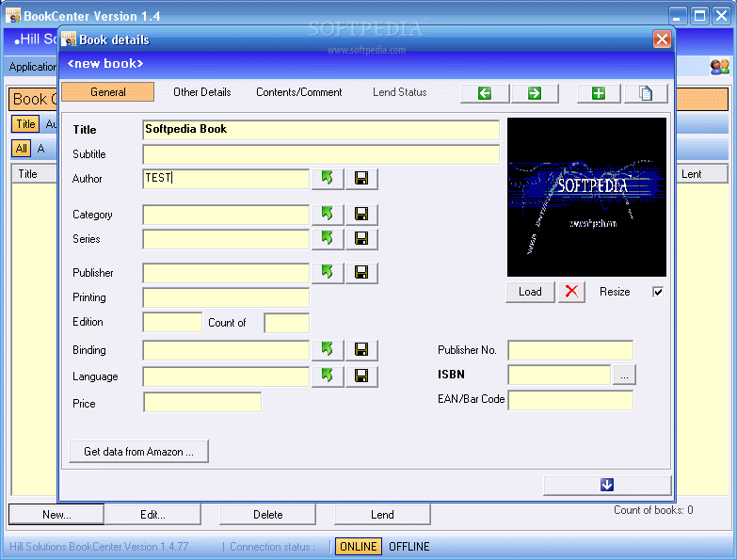737x560 pixels.
Task: Pick binding with green arrow icon
Action: click(328, 349)
